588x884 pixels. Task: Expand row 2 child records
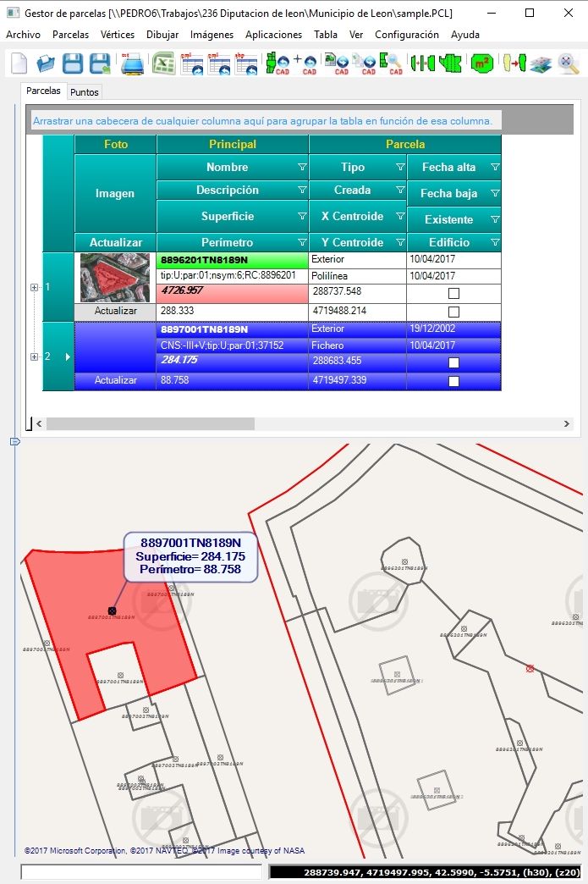click(35, 356)
